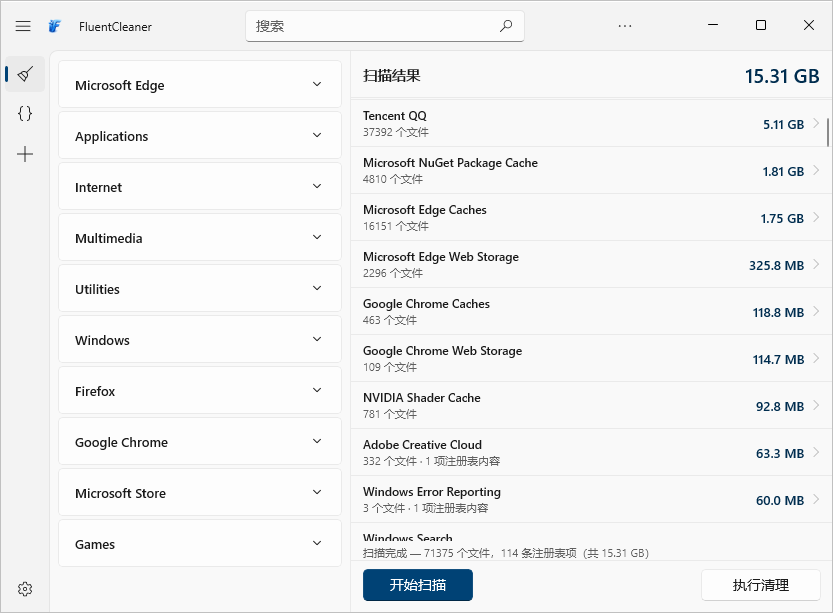Open Microsoft Edge Caches chevron arrow
This screenshot has width=833, height=613.
click(x=816, y=218)
